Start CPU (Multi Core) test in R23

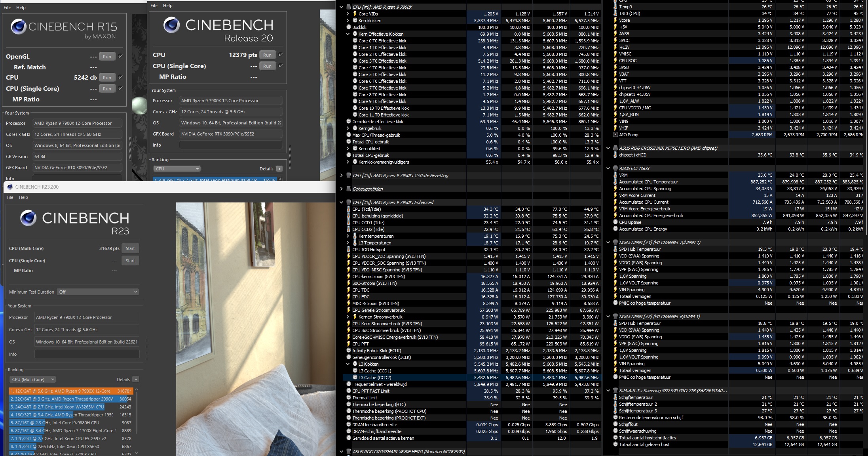tap(130, 248)
